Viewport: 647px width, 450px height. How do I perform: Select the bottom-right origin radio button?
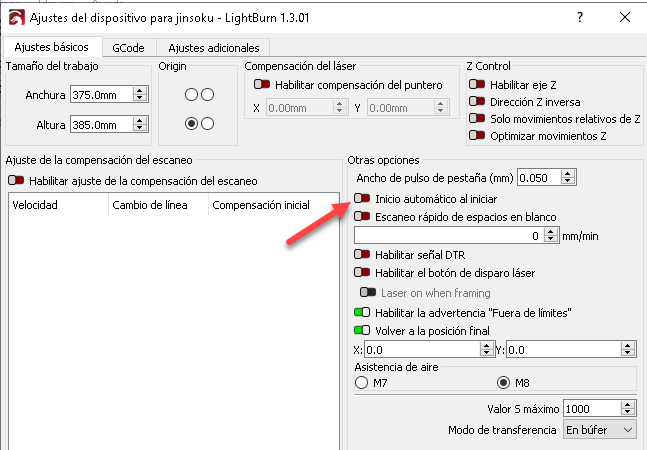(208, 123)
